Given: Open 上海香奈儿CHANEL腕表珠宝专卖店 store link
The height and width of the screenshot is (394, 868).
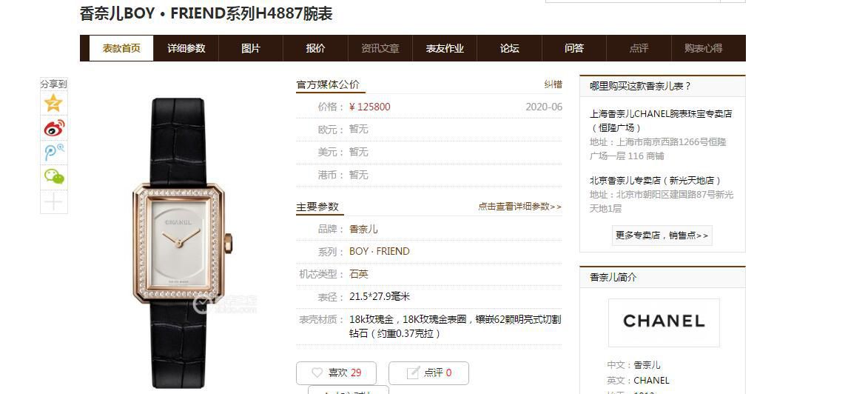Looking at the screenshot, I should click(660, 114).
